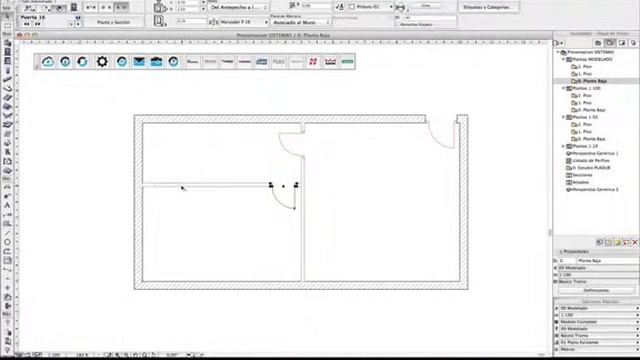Click the door settings icon in info box
The width and height of the screenshot is (640, 360).
[74, 7]
